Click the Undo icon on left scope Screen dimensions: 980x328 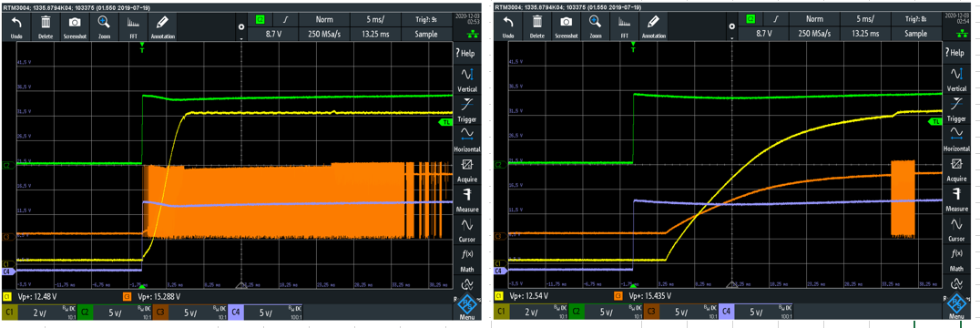(x=17, y=26)
